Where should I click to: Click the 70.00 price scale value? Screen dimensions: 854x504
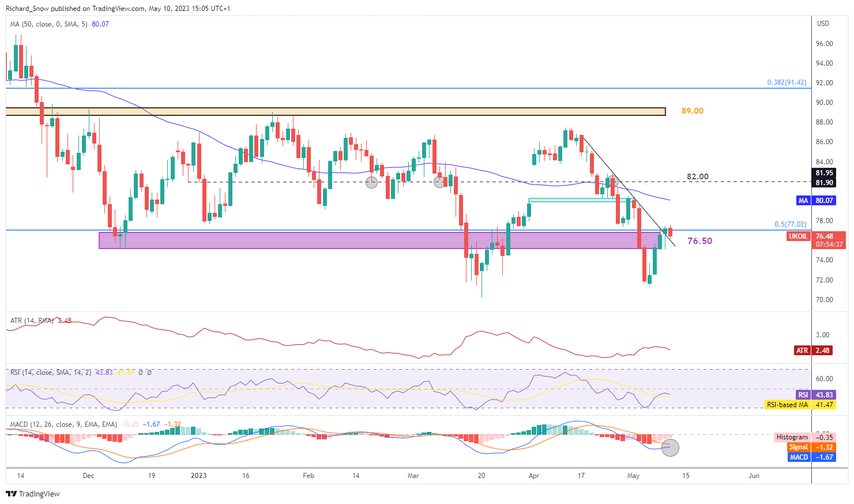pos(825,300)
